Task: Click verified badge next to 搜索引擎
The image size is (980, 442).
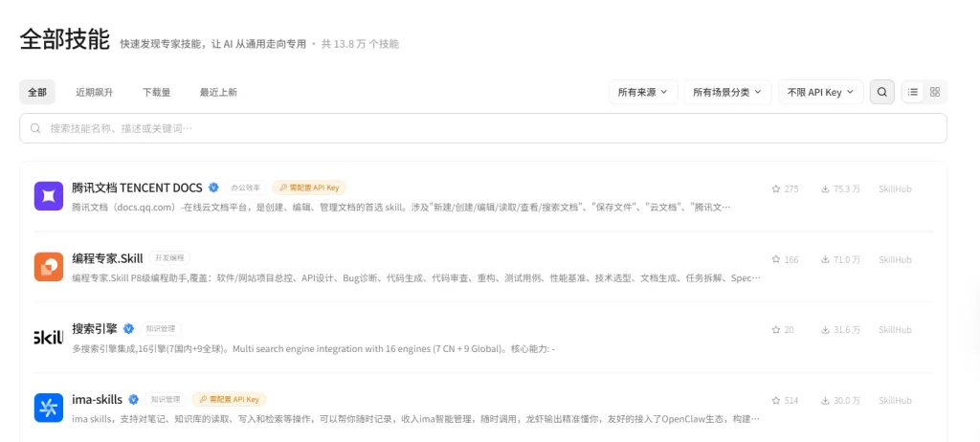Action: [x=129, y=329]
